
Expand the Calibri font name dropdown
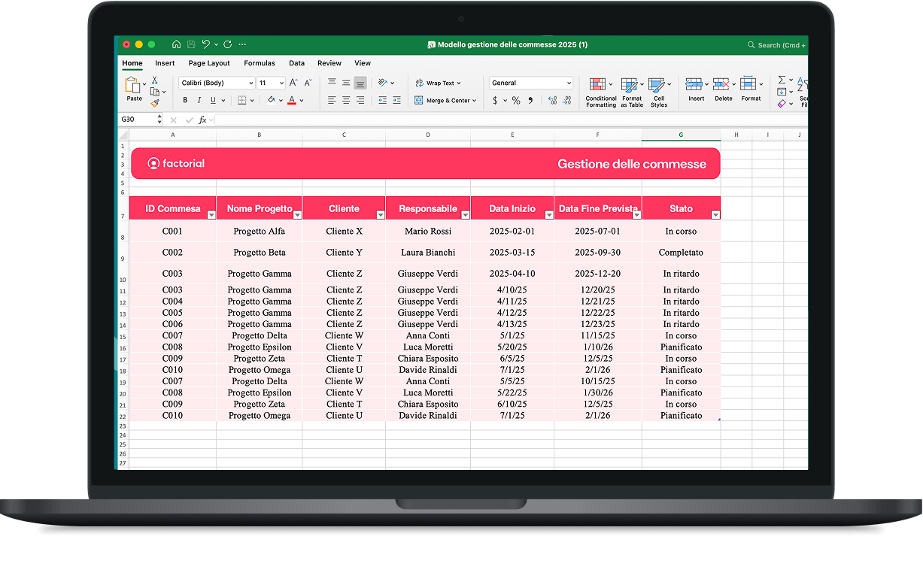[x=250, y=83]
